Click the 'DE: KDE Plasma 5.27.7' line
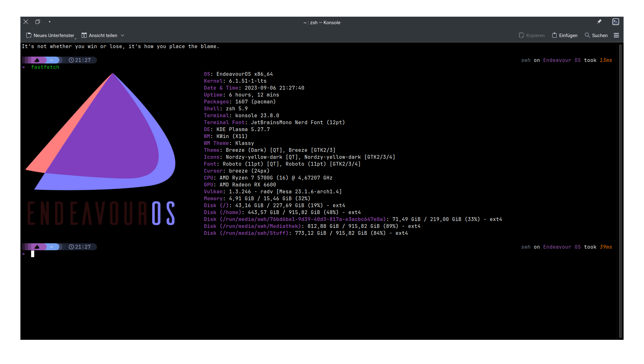 (x=237, y=130)
